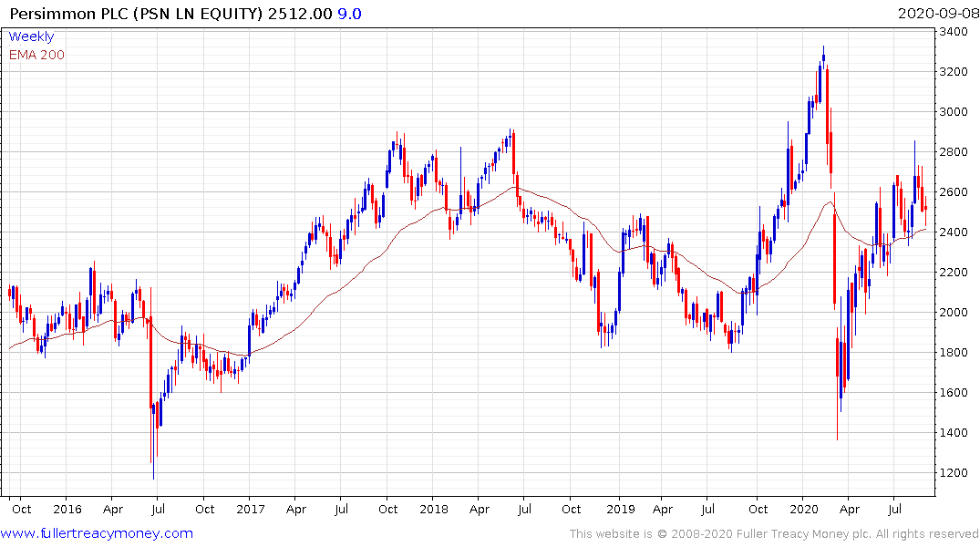980x547 pixels.
Task: Click the 1800 price axis label
Action: [x=954, y=353]
